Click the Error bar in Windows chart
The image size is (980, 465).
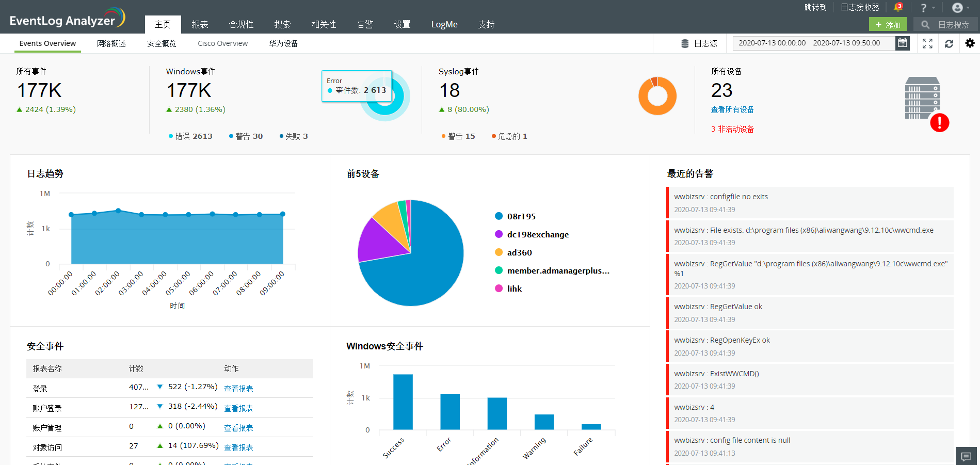[450, 411]
